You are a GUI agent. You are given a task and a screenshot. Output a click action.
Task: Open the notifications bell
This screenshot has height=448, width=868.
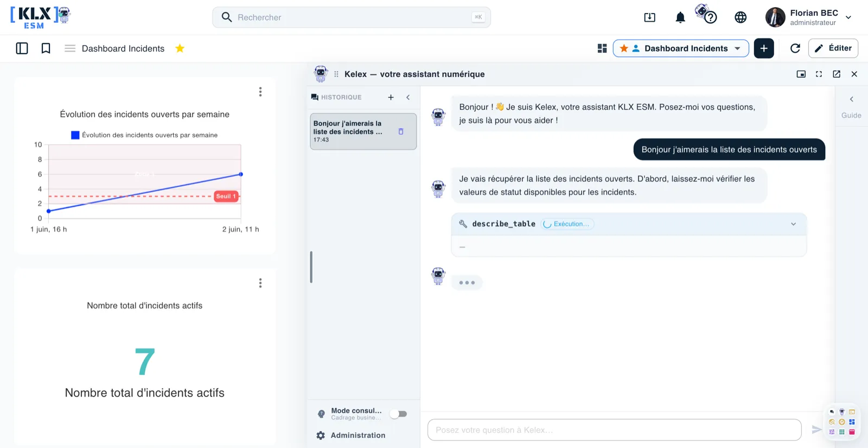tap(680, 17)
